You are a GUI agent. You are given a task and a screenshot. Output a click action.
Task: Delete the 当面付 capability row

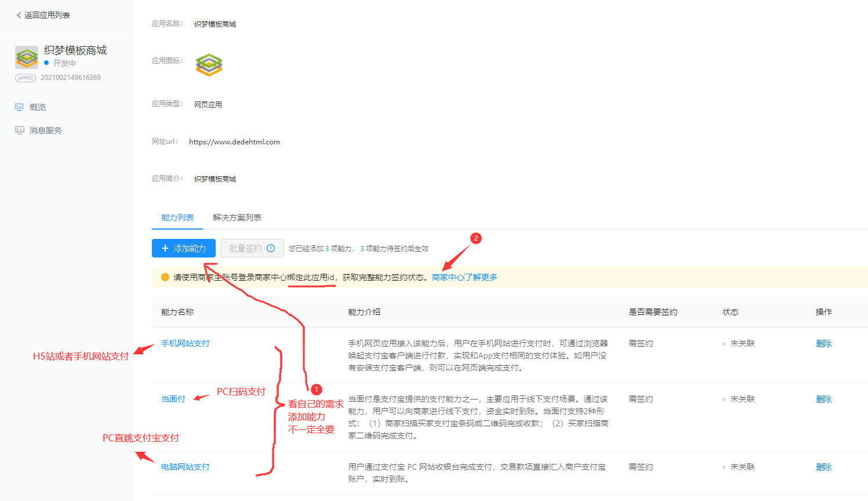pyautogui.click(x=823, y=399)
